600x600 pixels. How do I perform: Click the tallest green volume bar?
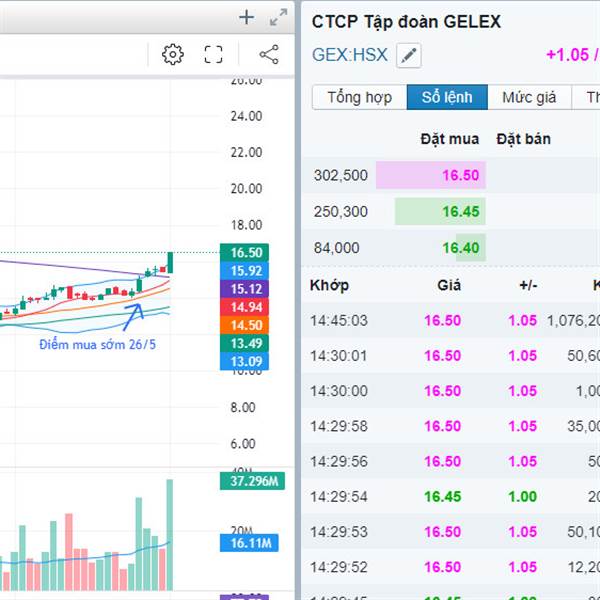170,535
